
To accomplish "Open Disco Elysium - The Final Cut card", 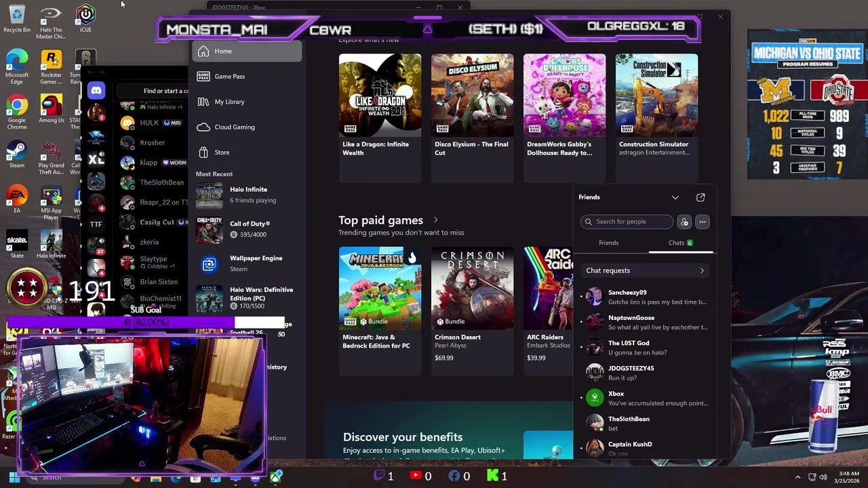I will point(472,118).
